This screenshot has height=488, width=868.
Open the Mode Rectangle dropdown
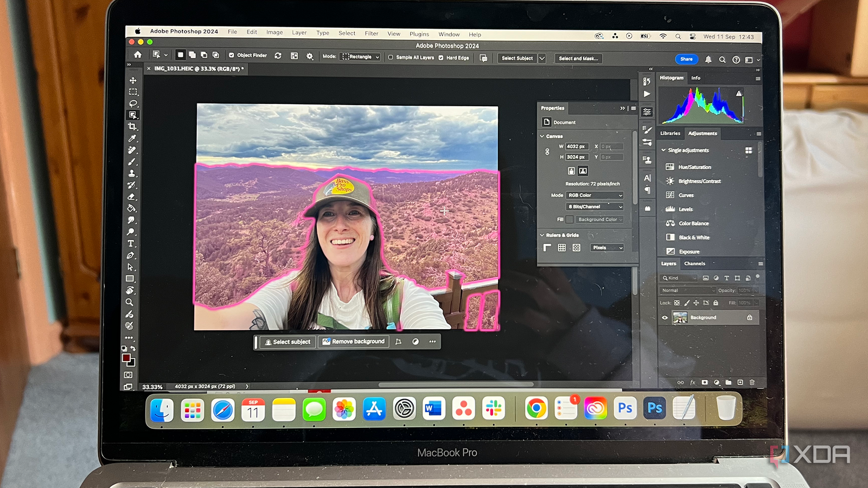(x=360, y=57)
